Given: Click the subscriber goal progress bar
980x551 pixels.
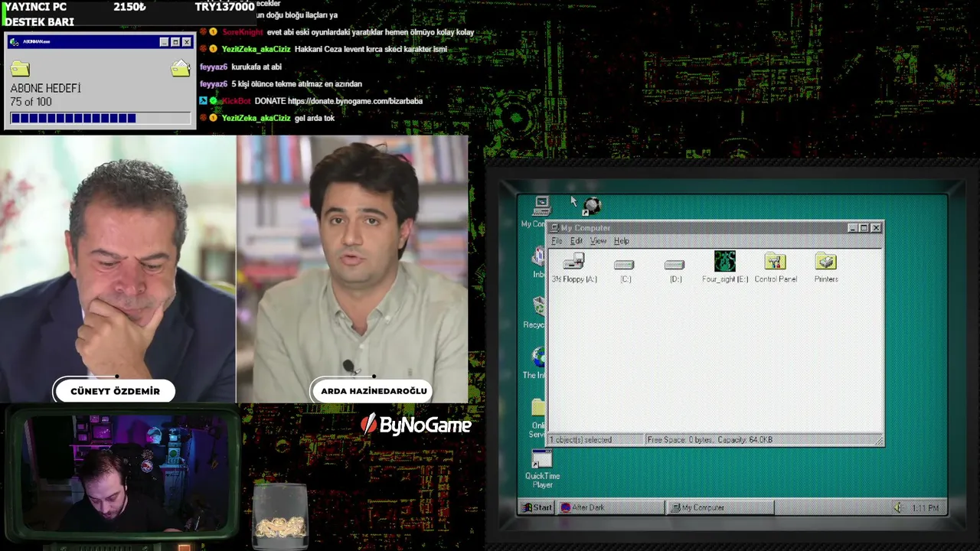Looking at the screenshot, I should [100, 118].
